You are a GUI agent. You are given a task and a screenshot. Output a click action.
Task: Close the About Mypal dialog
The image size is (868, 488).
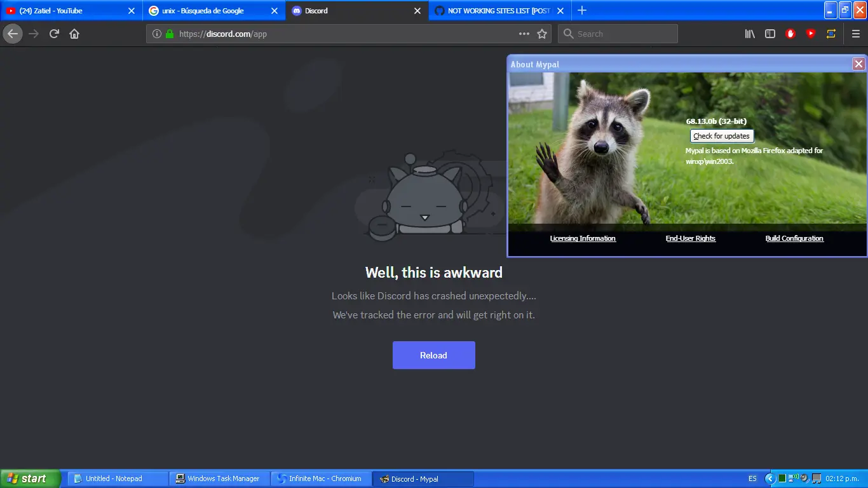[858, 64]
